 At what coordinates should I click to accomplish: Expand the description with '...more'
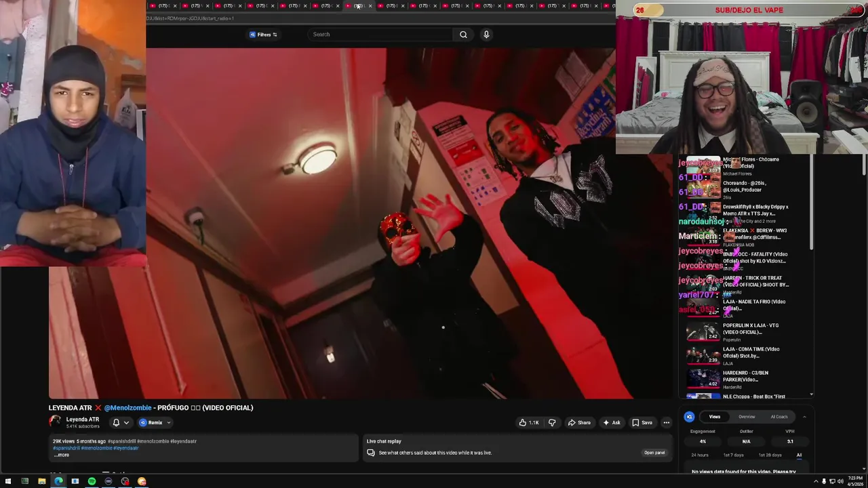click(x=61, y=455)
